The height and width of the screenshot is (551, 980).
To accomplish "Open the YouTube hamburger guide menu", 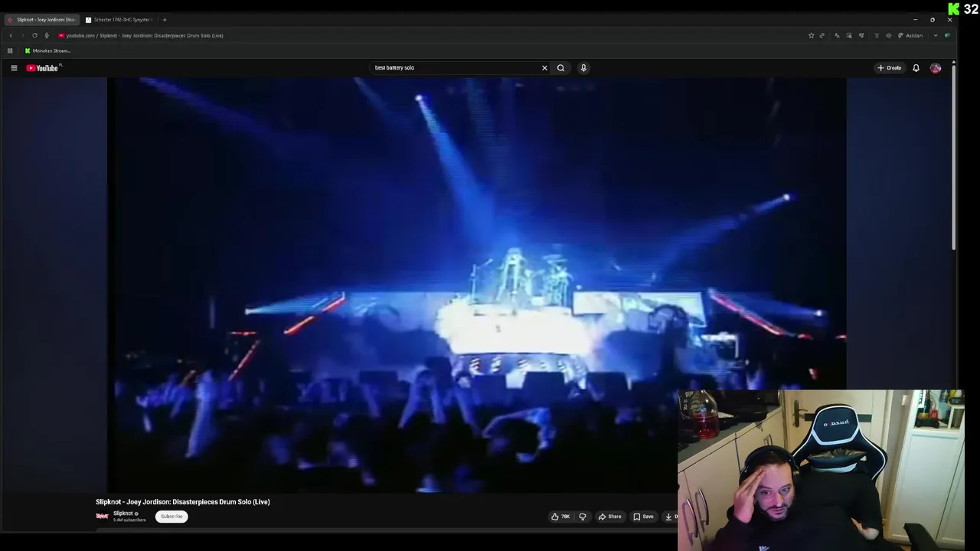I will click(x=14, y=68).
